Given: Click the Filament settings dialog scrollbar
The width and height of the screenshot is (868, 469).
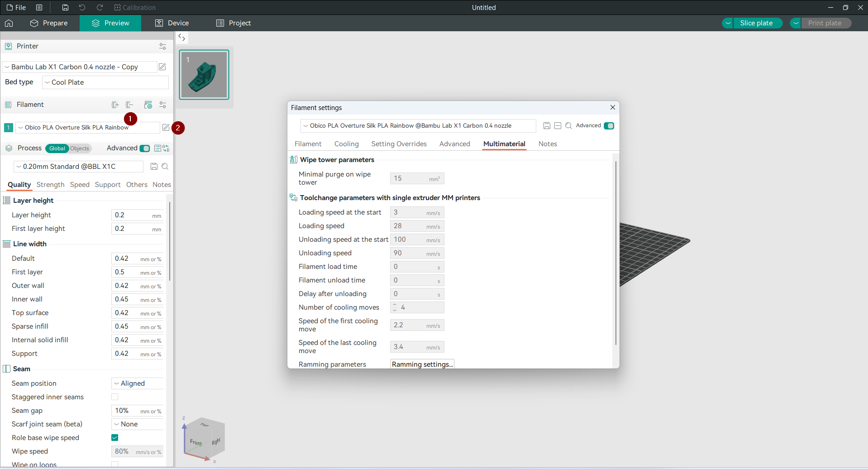Looking at the screenshot, I should (615, 254).
